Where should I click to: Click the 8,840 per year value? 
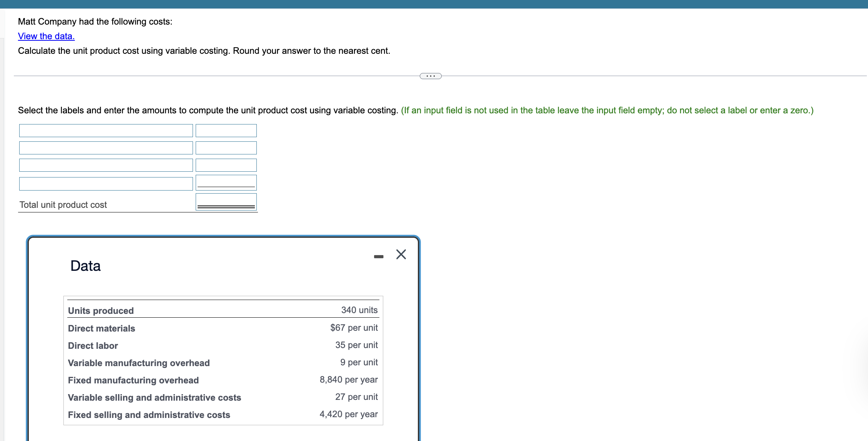click(x=348, y=380)
